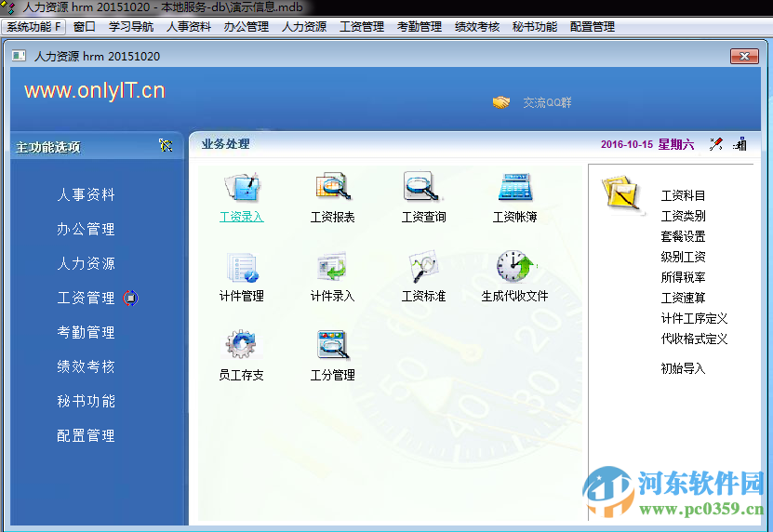Click the app icon in the inner window title

(19, 56)
